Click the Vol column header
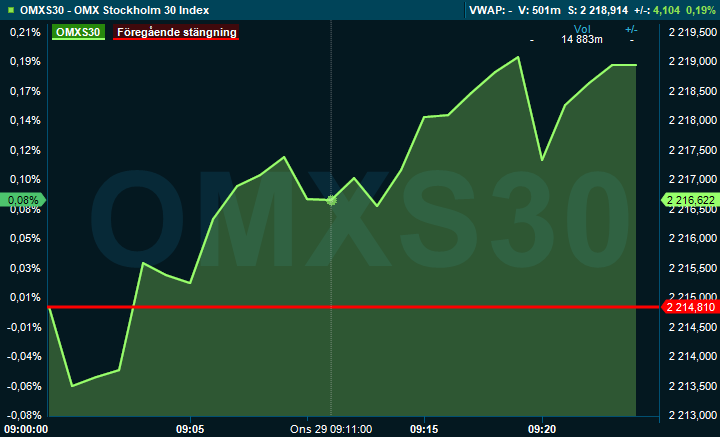Viewport: 720px width, 437px height. [582, 29]
